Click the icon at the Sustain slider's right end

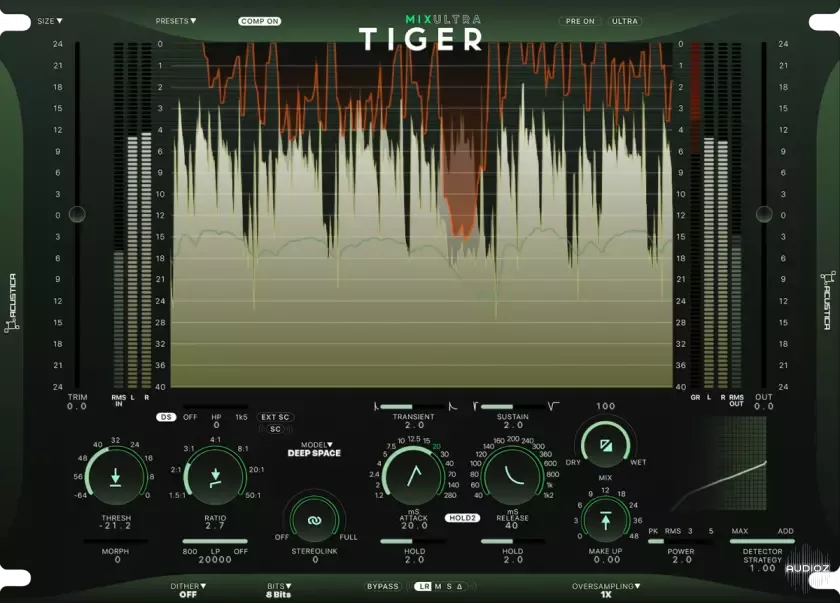point(553,406)
